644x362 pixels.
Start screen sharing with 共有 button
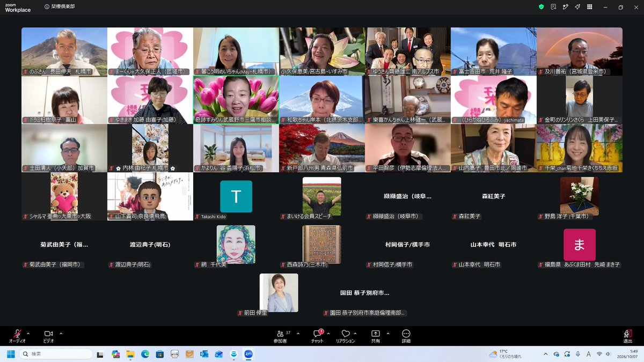376,336
